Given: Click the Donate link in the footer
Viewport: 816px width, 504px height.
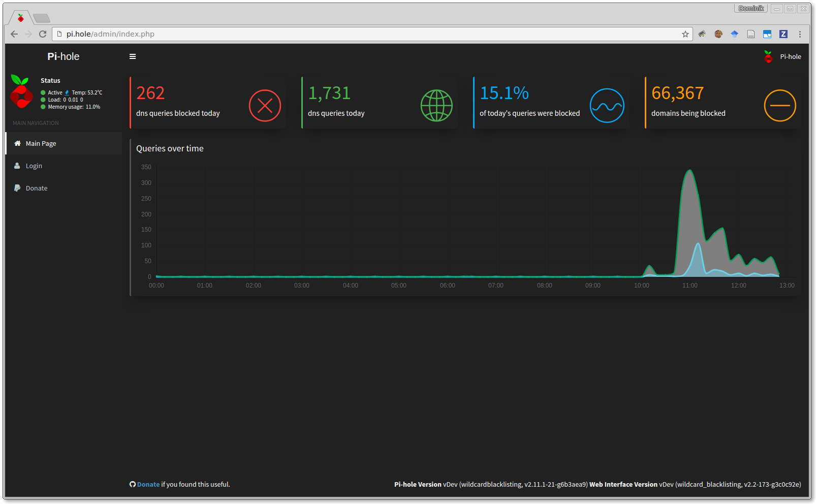Looking at the screenshot, I should [x=148, y=485].
